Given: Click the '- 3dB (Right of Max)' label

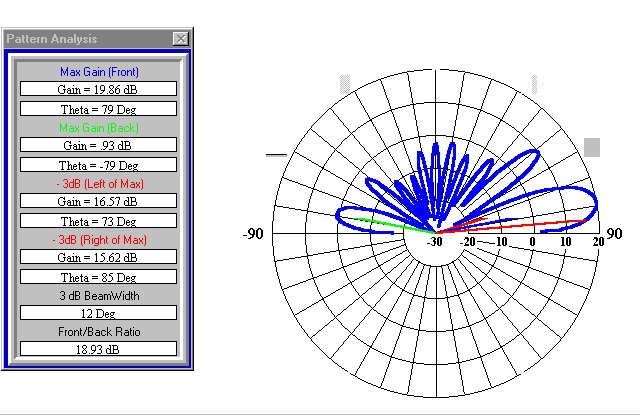Looking at the screenshot, I should (x=99, y=240).
